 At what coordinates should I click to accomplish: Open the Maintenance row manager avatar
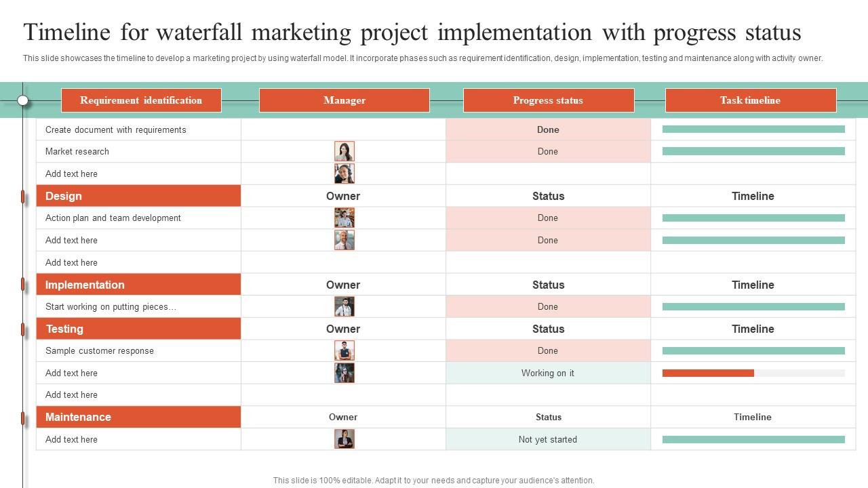point(344,439)
